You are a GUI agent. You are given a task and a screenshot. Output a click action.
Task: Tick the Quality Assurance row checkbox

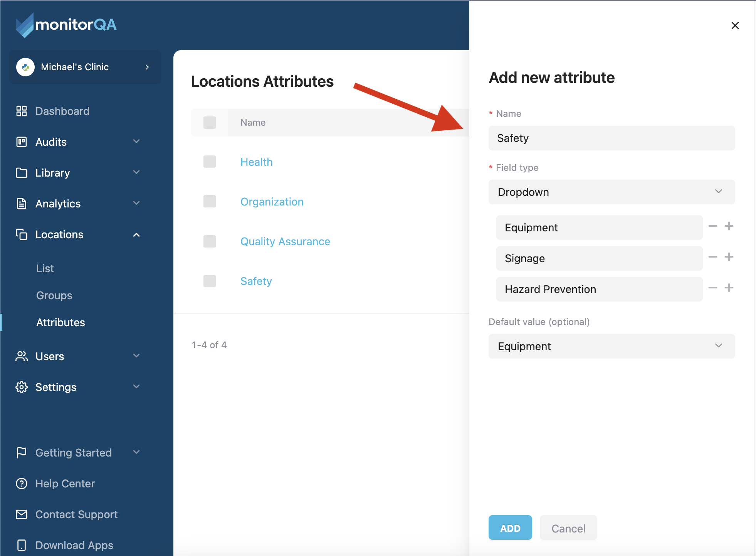(210, 241)
